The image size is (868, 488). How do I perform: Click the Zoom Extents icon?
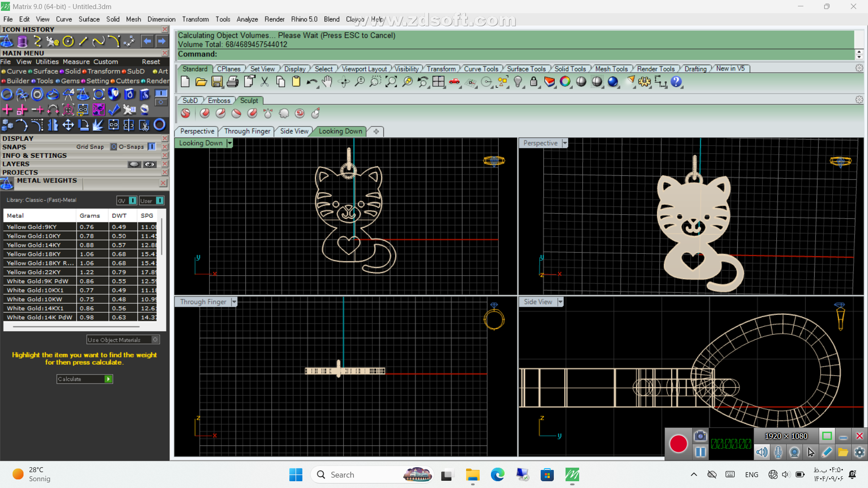click(391, 82)
